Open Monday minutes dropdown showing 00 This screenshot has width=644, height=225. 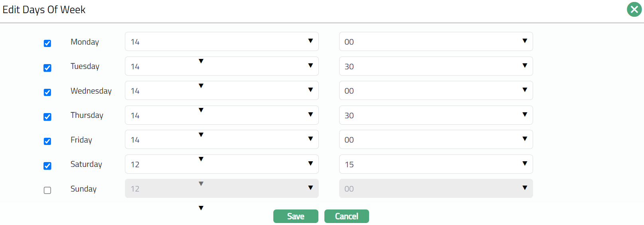tap(436, 41)
